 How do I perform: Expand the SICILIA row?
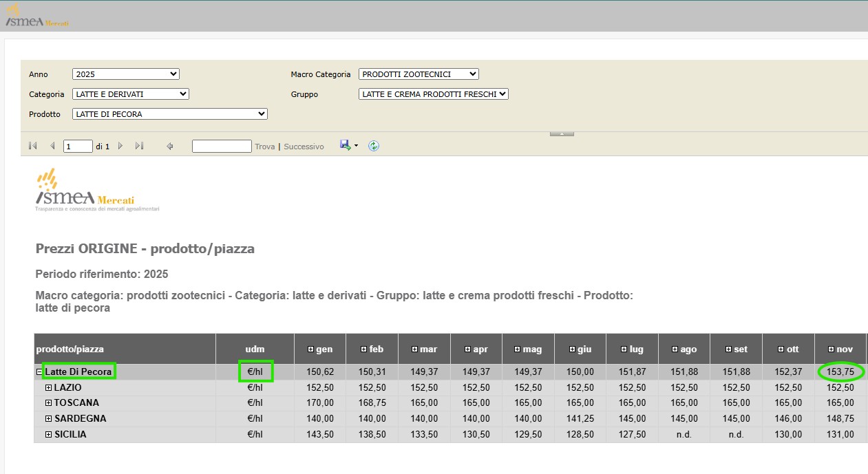49,435
